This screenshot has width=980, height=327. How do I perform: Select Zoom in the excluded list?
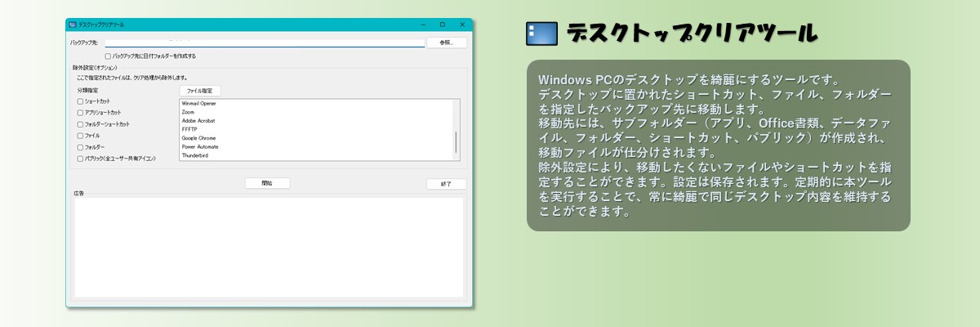[x=187, y=112]
